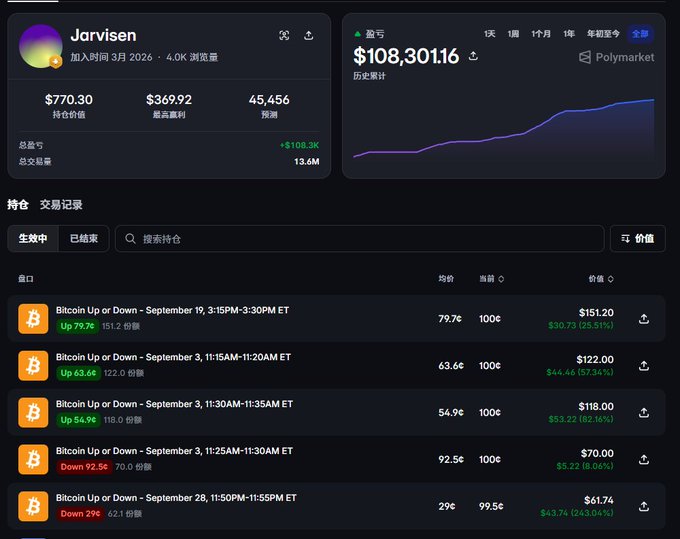
Task: Click the $122.00 position value
Action: tap(595, 359)
